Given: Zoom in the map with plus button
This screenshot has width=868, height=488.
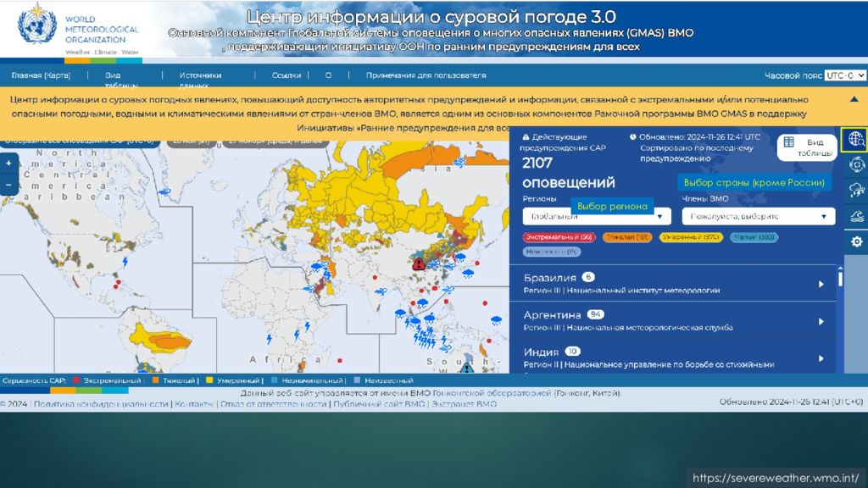Looking at the screenshot, I should pos(8,164).
